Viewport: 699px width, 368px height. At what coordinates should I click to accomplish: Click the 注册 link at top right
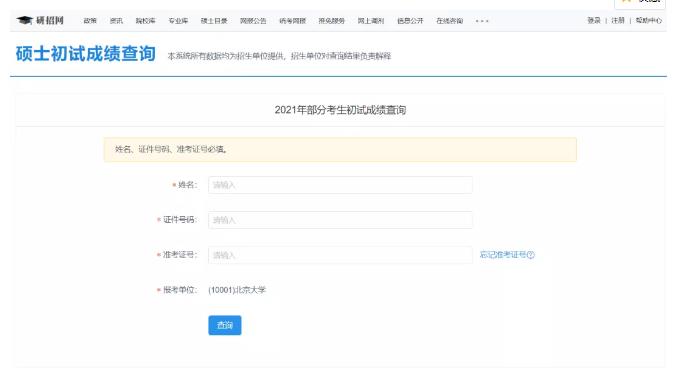pos(618,20)
